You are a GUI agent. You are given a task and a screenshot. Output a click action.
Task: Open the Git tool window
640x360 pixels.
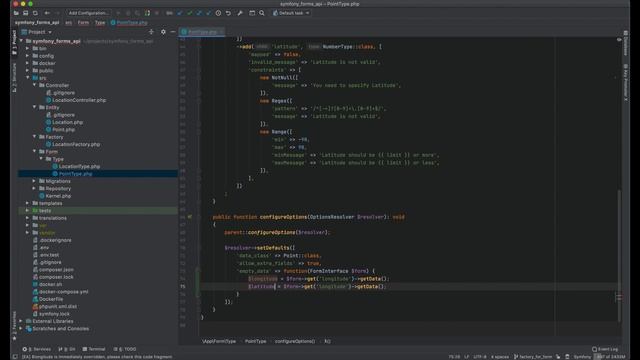[x=67, y=349]
